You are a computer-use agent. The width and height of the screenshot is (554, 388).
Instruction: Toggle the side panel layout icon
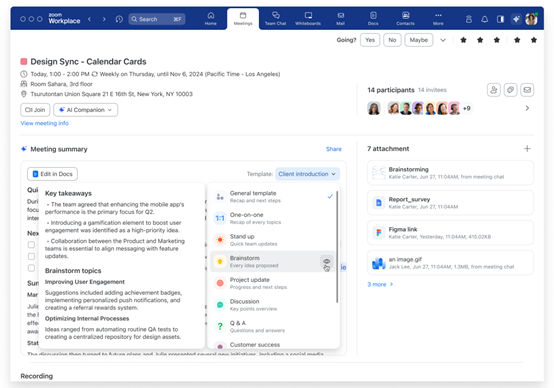click(x=500, y=19)
